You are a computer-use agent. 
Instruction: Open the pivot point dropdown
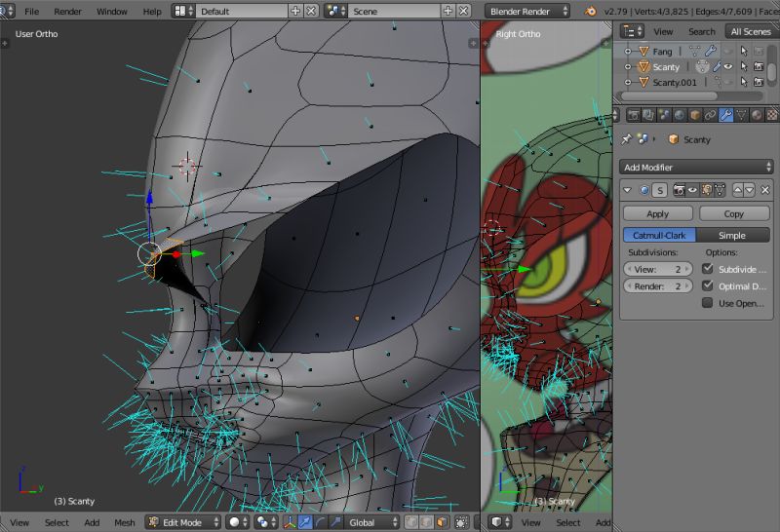tap(265, 522)
